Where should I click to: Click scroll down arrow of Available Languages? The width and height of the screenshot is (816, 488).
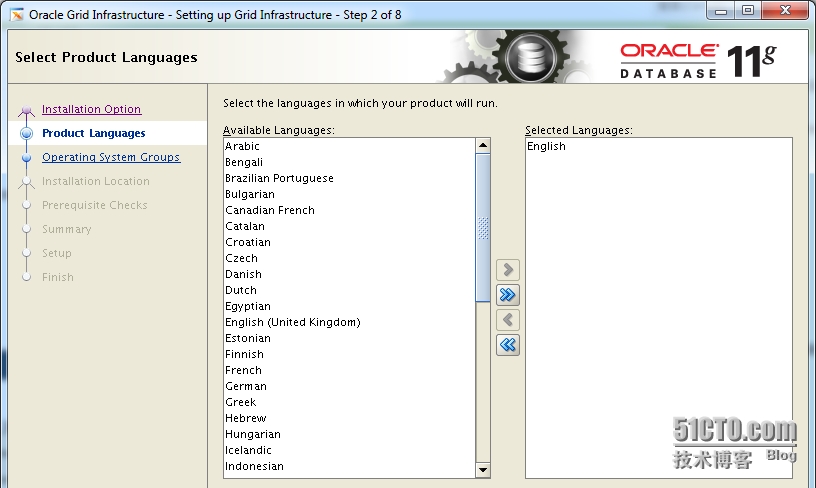click(483, 470)
